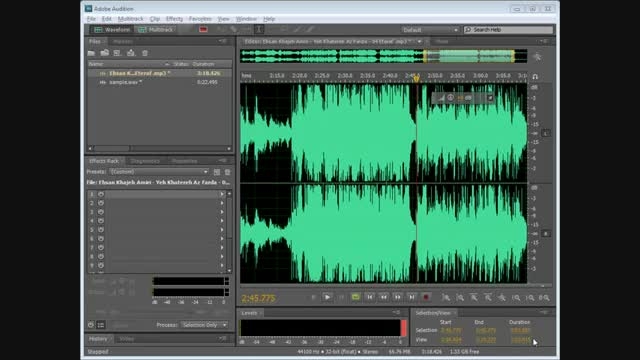Open a file in the Files panel

[91, 53]
